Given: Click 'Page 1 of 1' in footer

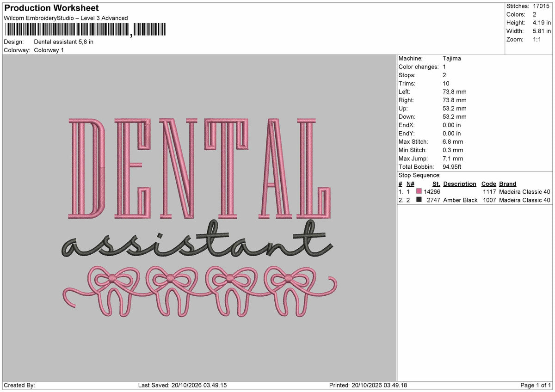Looking at the screenshot, I should click(x=536, y=385).
